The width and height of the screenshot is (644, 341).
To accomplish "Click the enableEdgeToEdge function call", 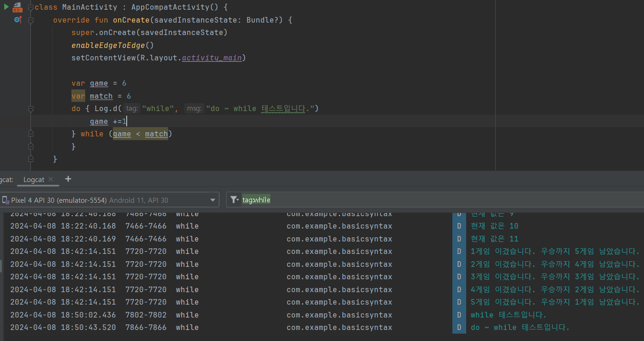I will tap(108, 45).
